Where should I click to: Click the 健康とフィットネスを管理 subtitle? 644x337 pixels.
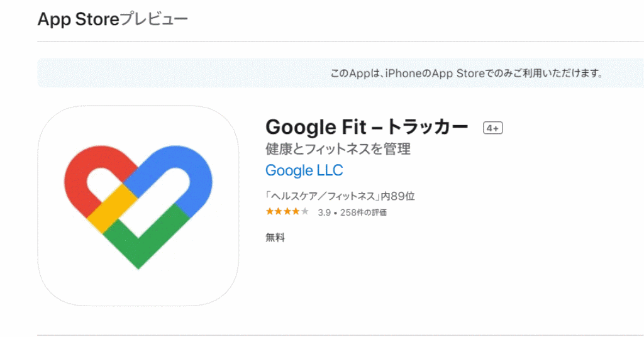click(x=338, y=148)
